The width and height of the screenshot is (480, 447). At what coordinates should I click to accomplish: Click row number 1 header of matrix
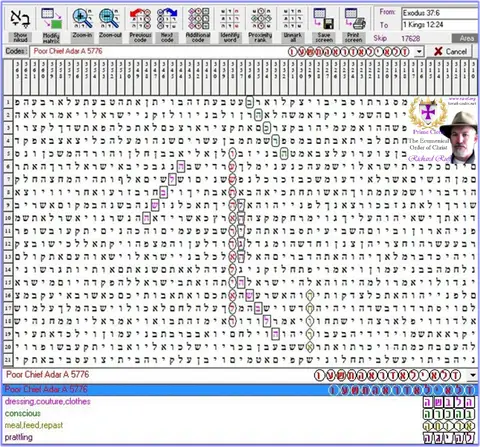(8, 102)
